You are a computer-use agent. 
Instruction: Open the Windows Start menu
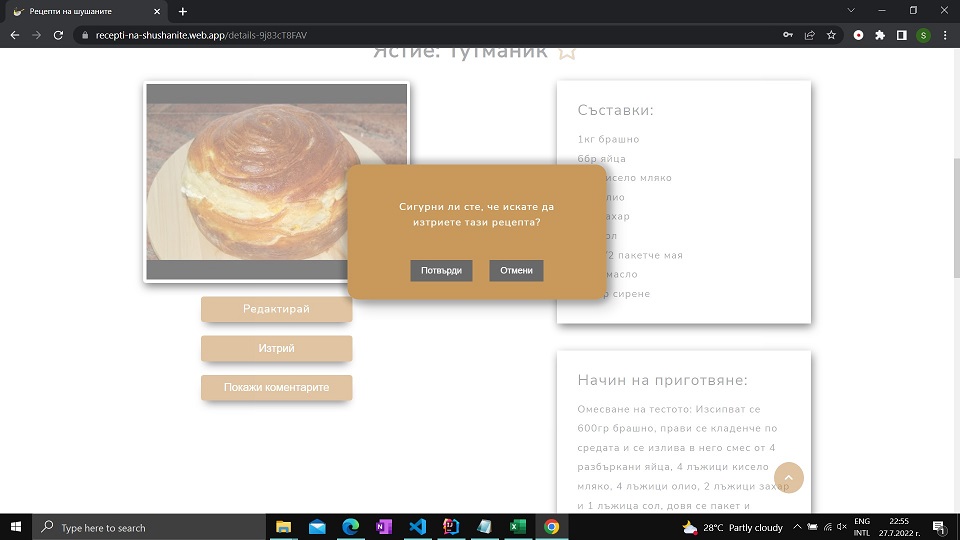pos(16,527)
